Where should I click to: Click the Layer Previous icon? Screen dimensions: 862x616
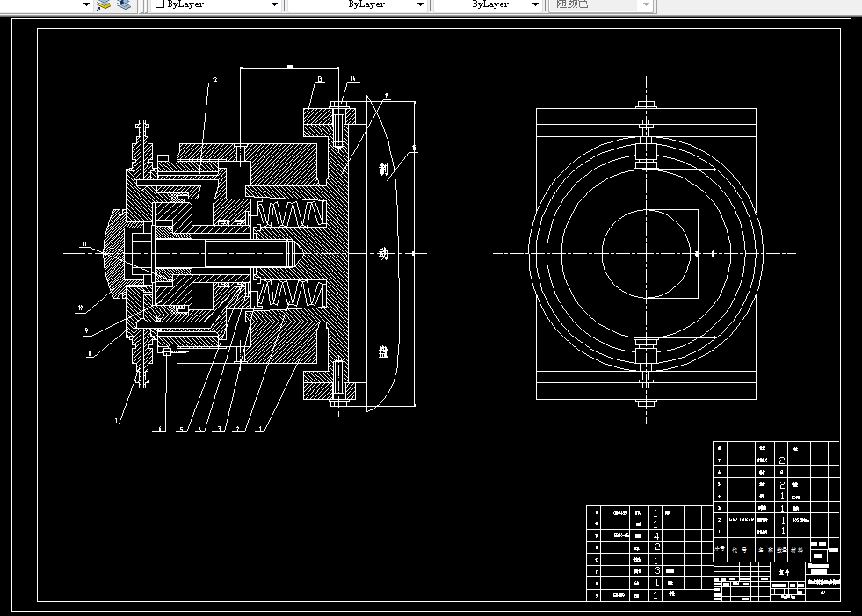[x=124, y=4]
